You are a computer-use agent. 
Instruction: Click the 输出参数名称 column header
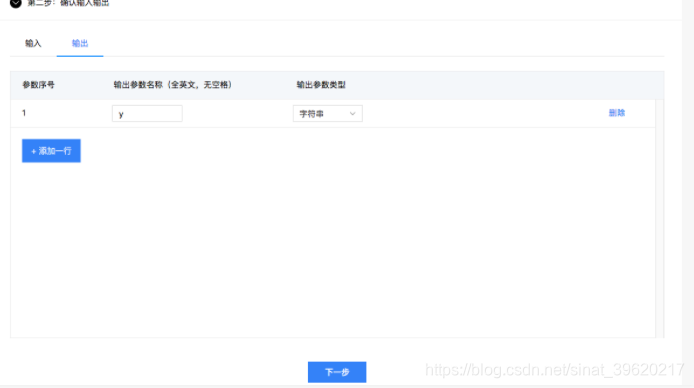173,85
